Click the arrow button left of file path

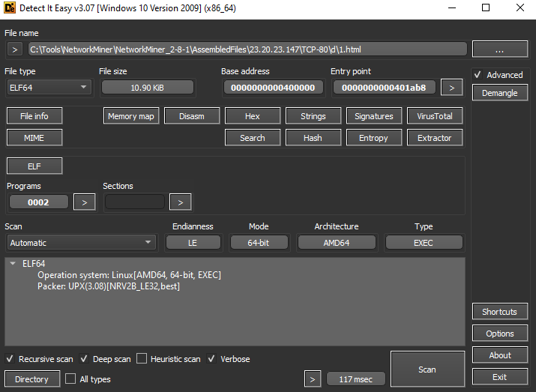click(x=15, y=49)
